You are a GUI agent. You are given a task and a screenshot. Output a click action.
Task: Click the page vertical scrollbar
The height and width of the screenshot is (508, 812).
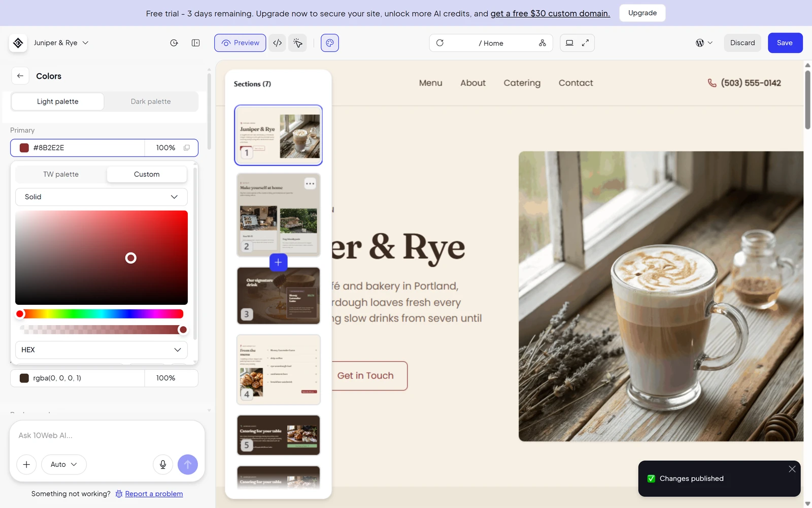click(807, 100)
